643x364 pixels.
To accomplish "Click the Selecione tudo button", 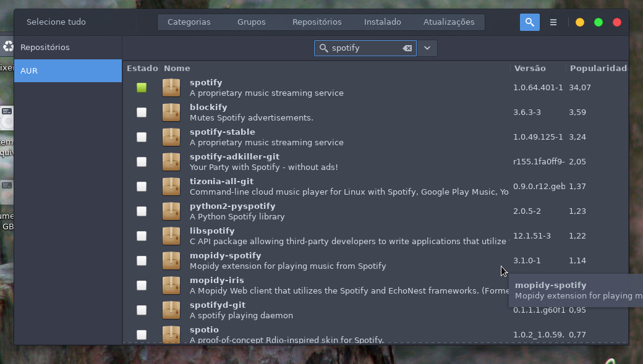I will tap(56, 22).
